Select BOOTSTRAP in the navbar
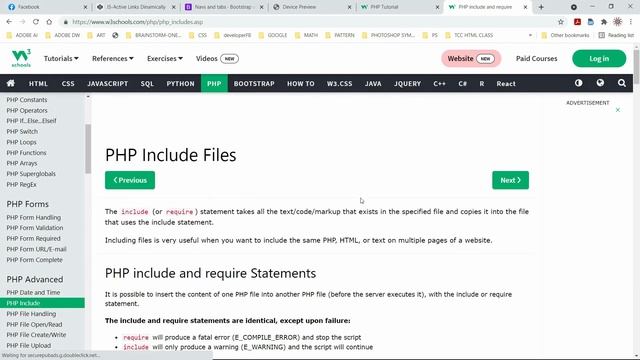Image resolution: width=640 pixels, height=360 pixels. click(x=254, y=83)
